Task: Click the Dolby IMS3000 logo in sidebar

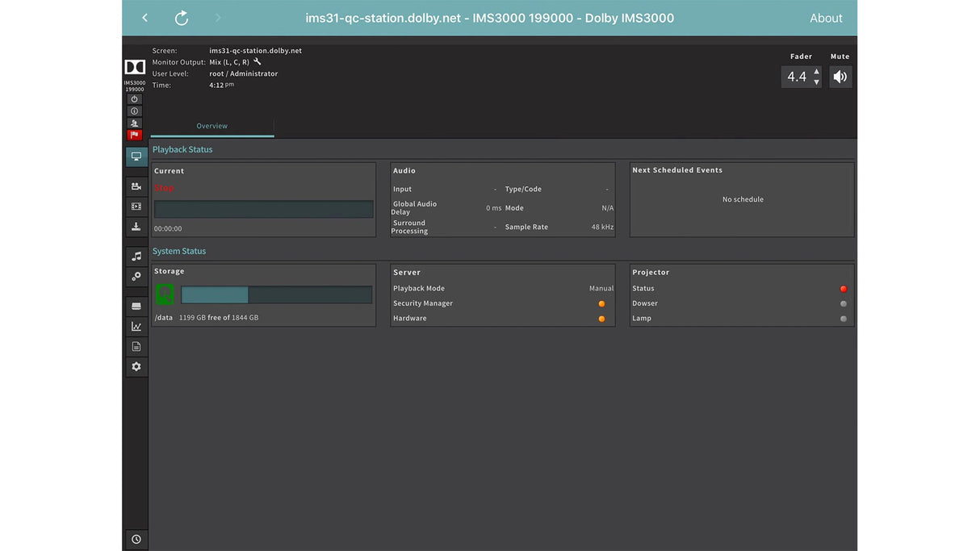Action: pyautogui.click(x=135, y=67)
